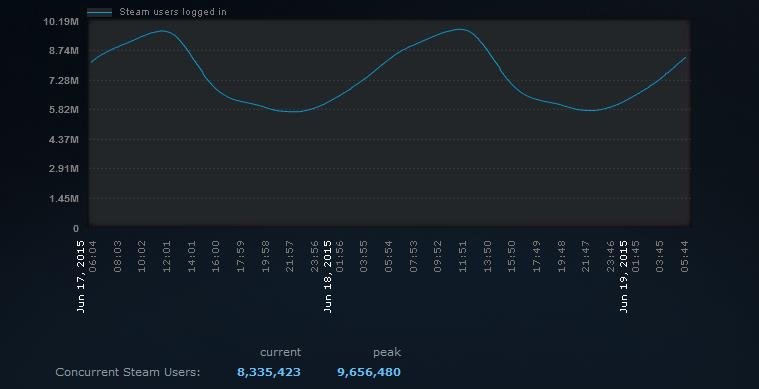Select the 2.91M y-axis label
This screenshot has width=759, height=389.
coord(63,169)
